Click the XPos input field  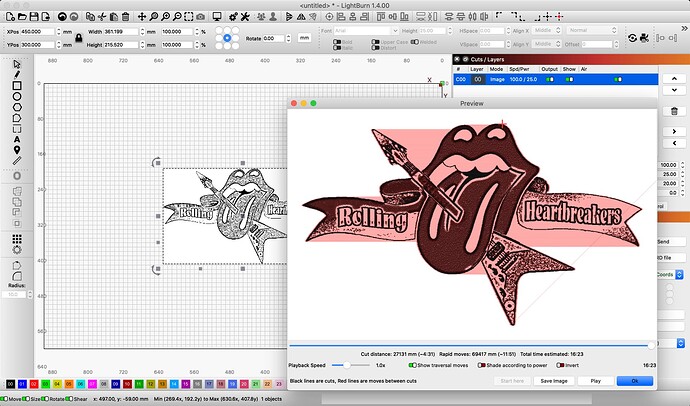point(37,32)
